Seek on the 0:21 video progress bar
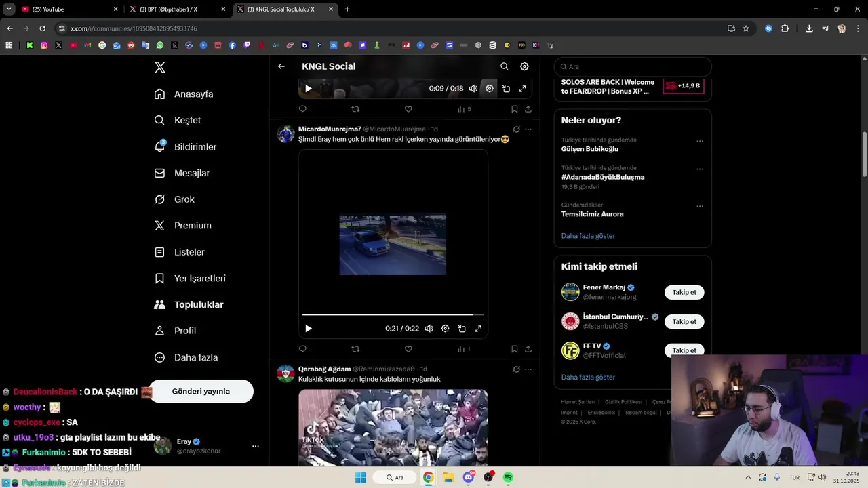 click(x=393, y=315)
